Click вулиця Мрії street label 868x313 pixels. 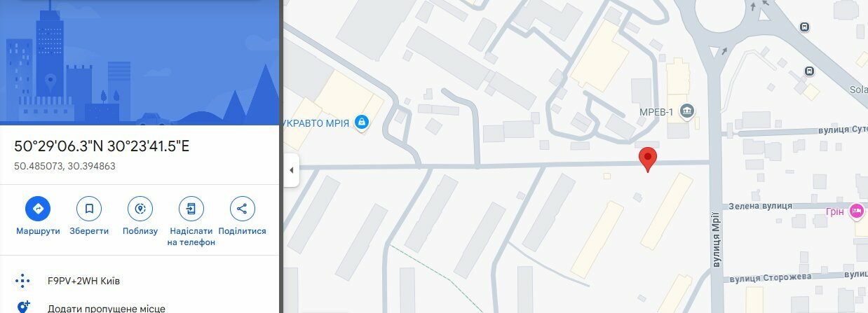(x=717, y=239)
